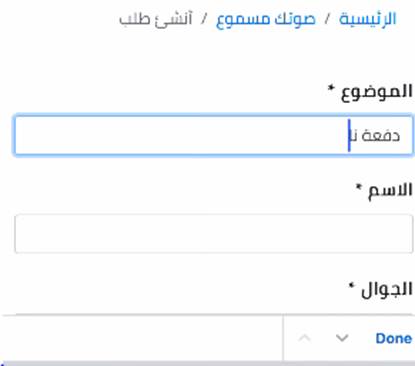
Task: Click the required asterisk beside الجوال
Action: tap(351, 286)
